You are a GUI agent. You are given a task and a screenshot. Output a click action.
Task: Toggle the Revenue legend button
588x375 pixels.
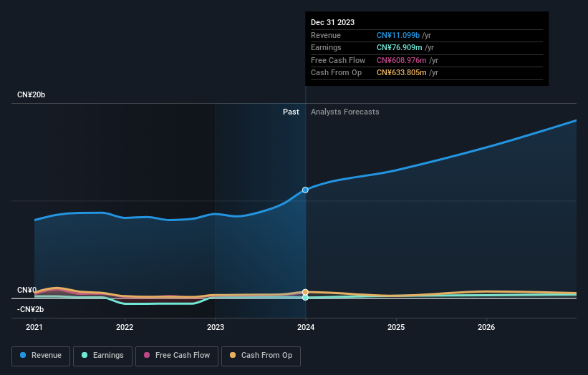coord(41,356)
